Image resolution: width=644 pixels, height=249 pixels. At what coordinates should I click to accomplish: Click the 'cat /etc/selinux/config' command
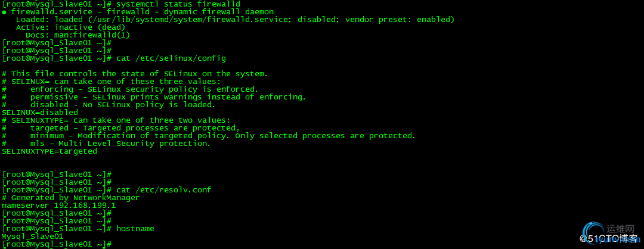click(171, 58)
